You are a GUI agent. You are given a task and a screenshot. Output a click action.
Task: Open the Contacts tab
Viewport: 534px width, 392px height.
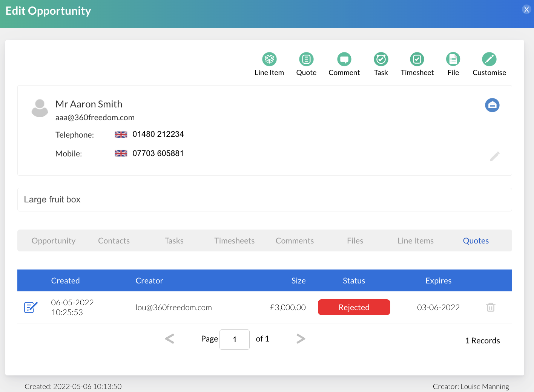pyautogui.click(x=114, y=241)
